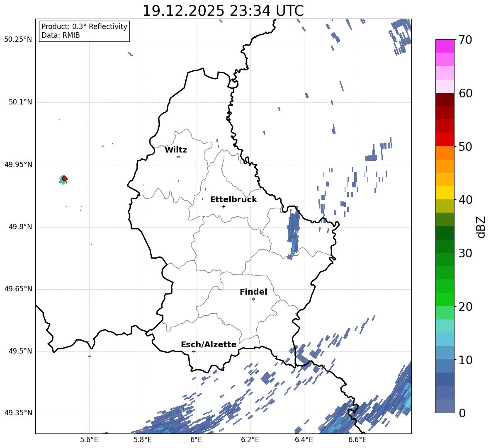Image resolution: width=491 pixels, height=448 pixels.
Task: Click the 6.4°E longitude label
Action: tap(304, 440)
